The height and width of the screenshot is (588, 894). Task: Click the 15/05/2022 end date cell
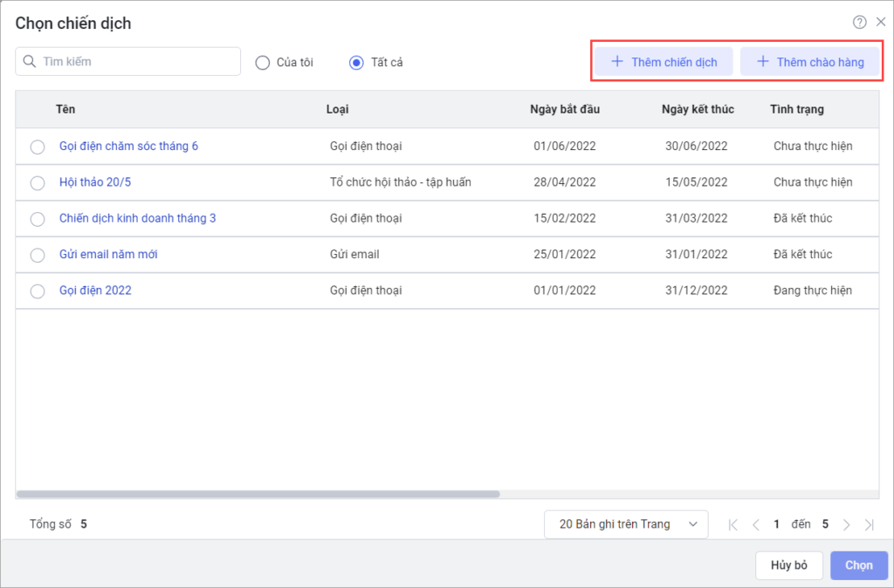coord(696,182)
